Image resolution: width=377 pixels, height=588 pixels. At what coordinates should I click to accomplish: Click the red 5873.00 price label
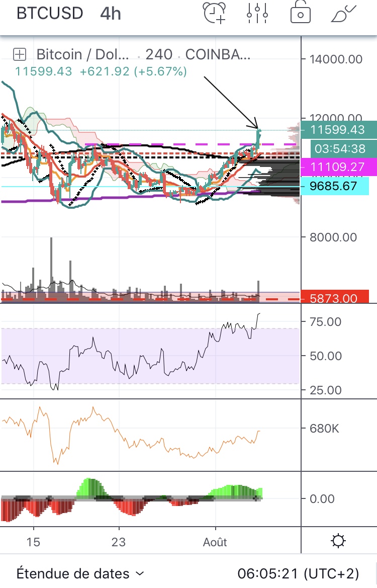(334, 298)
